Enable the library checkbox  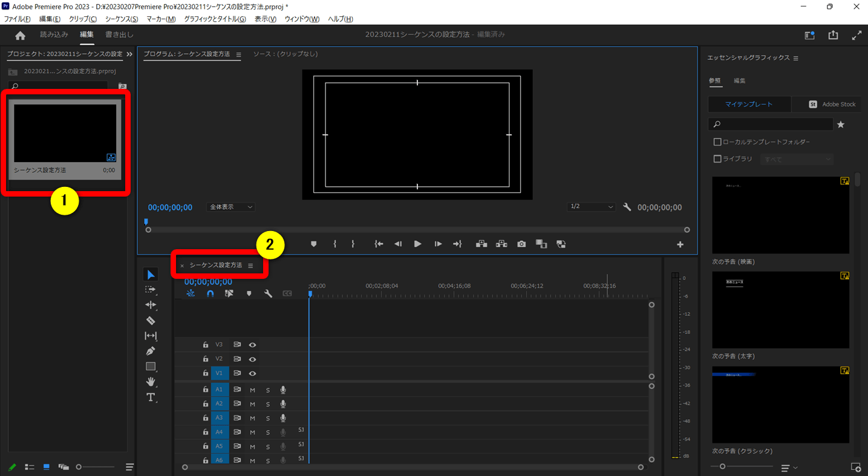(x=717, y=159)
